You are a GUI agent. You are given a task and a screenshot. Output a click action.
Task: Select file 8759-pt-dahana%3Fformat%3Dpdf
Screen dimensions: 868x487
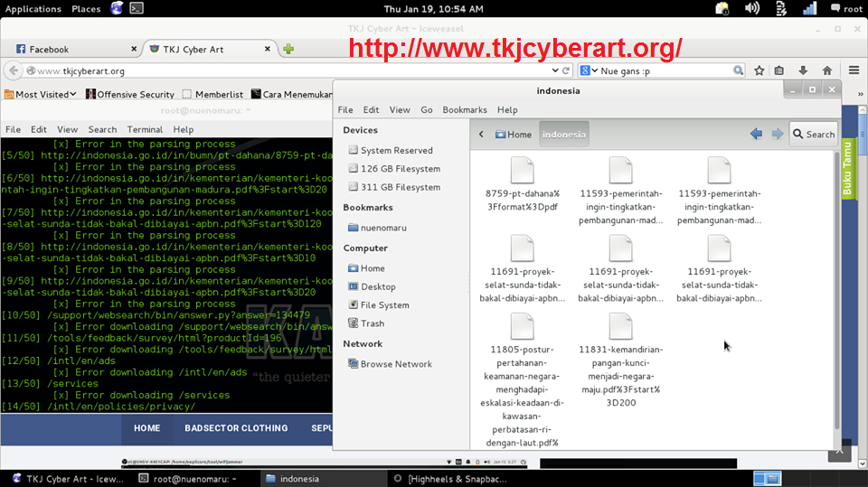click(x=522, y=185)
